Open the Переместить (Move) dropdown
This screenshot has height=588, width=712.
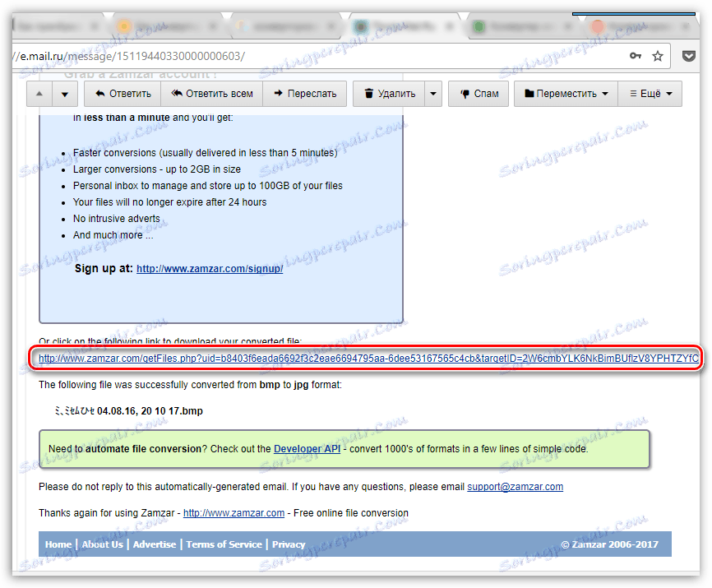pyautogui.click(x=566, y=94)
